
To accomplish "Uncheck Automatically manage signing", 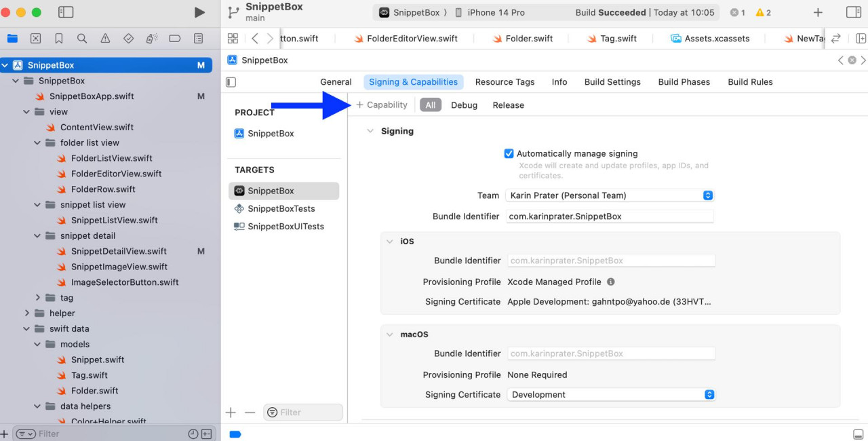I will pyautogui.click(x=509, y=153).
